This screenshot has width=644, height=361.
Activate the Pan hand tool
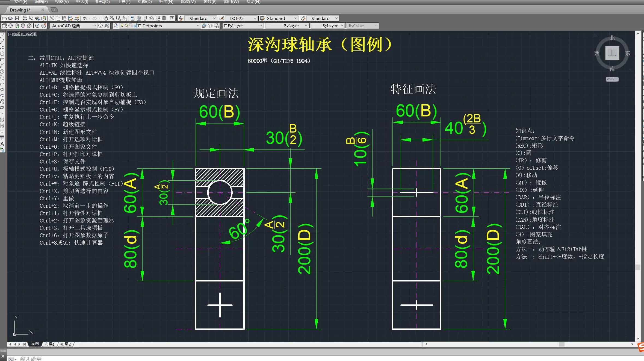(x=106, y=18)
